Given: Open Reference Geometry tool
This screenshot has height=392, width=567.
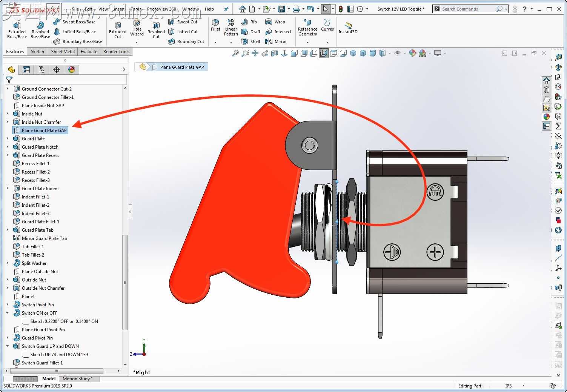Looking at the screenshot, I should (307, 28).
